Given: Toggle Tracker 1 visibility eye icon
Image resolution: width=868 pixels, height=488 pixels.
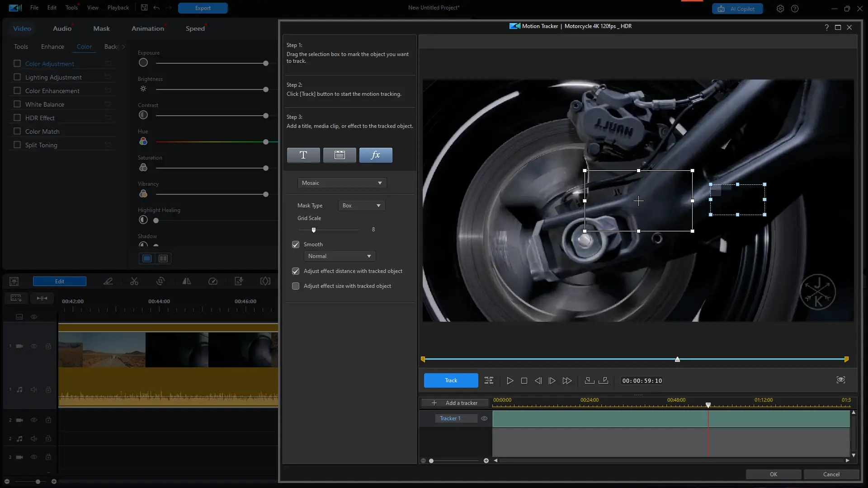Looking at the screenshot, I should click(484, 418).
